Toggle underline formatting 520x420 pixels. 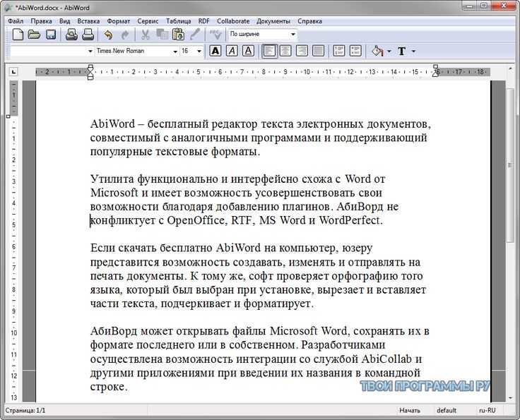(248, 51)
